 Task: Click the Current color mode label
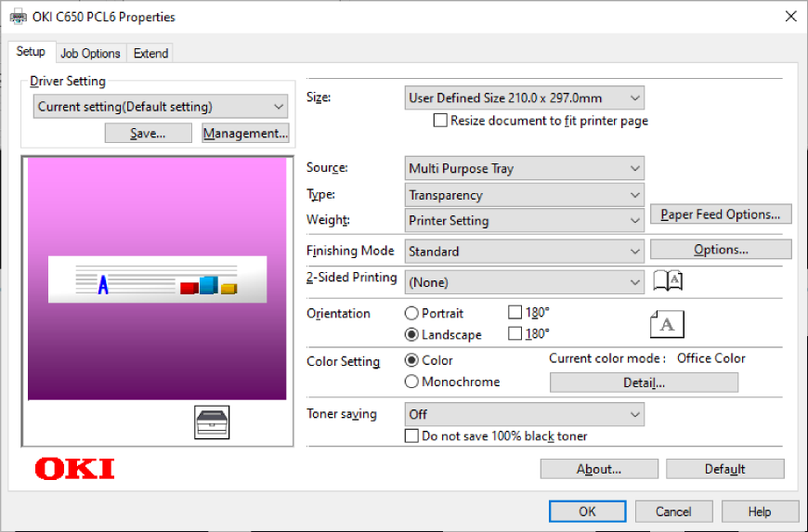[x=607, y=358]
